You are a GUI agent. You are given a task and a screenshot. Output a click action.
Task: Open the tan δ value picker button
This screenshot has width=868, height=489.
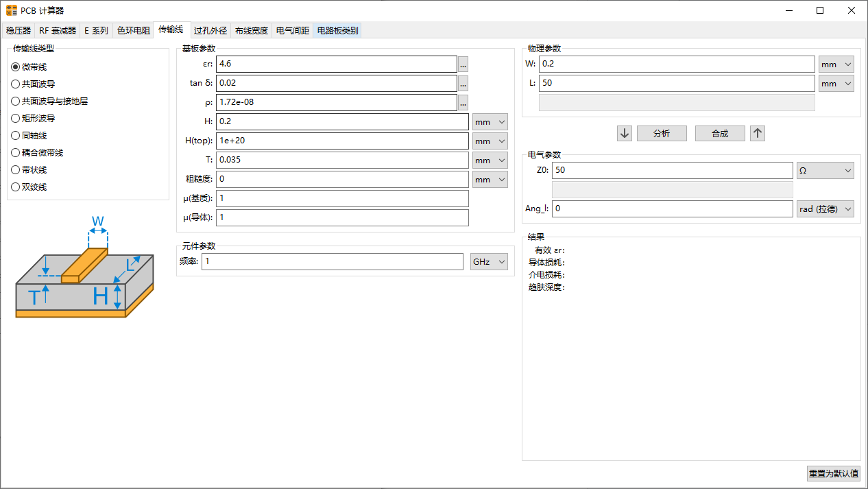pyautogui.click(x=463, y=84)
